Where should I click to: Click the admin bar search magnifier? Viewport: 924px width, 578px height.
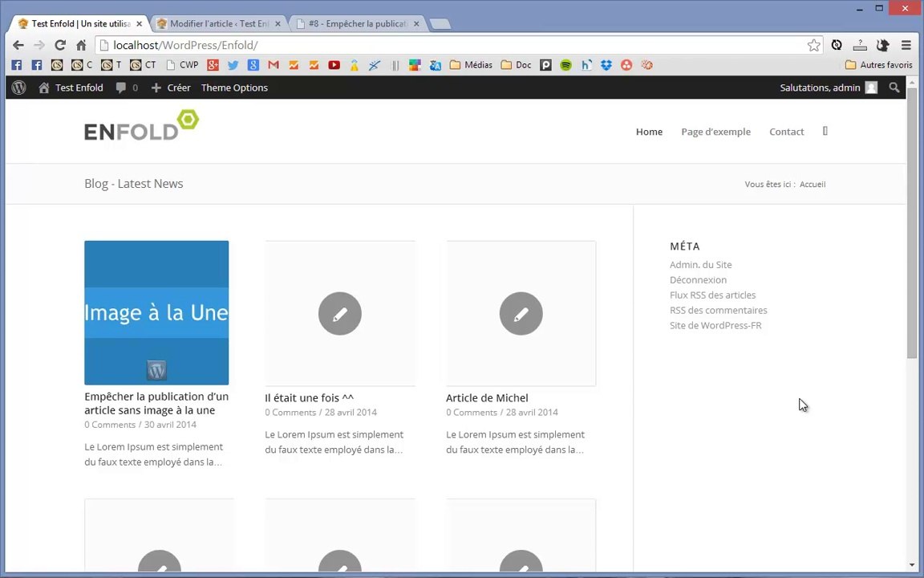894,88
